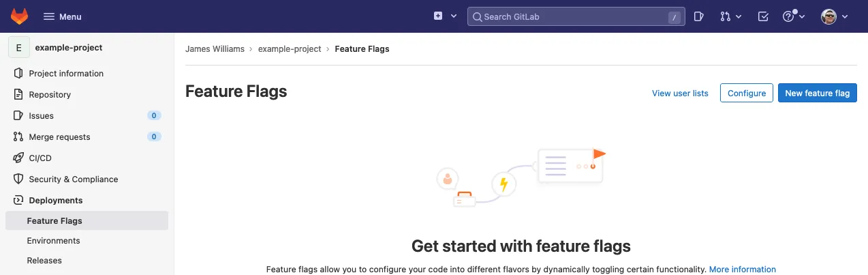Expand the merge requests navbar dropdown
The height and width of the screenshot is (275, 868).
point(730,16)
